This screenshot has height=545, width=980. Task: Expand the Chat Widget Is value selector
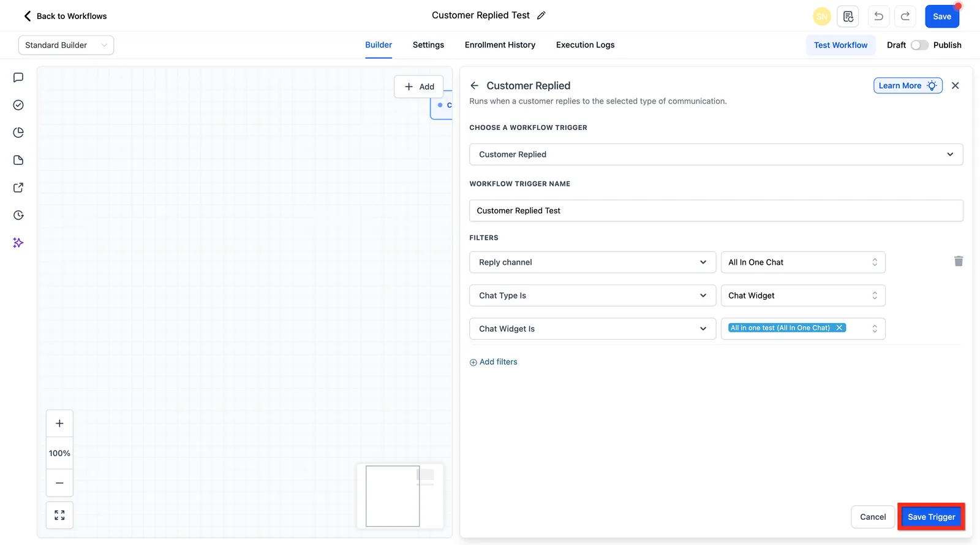click(x=875, y=329)
